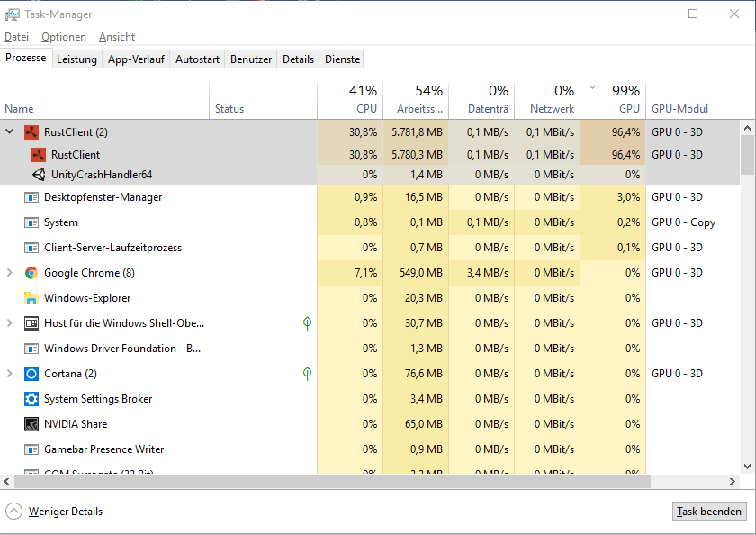Select the UnityCrashHandler64 icon

pos(39,175)
